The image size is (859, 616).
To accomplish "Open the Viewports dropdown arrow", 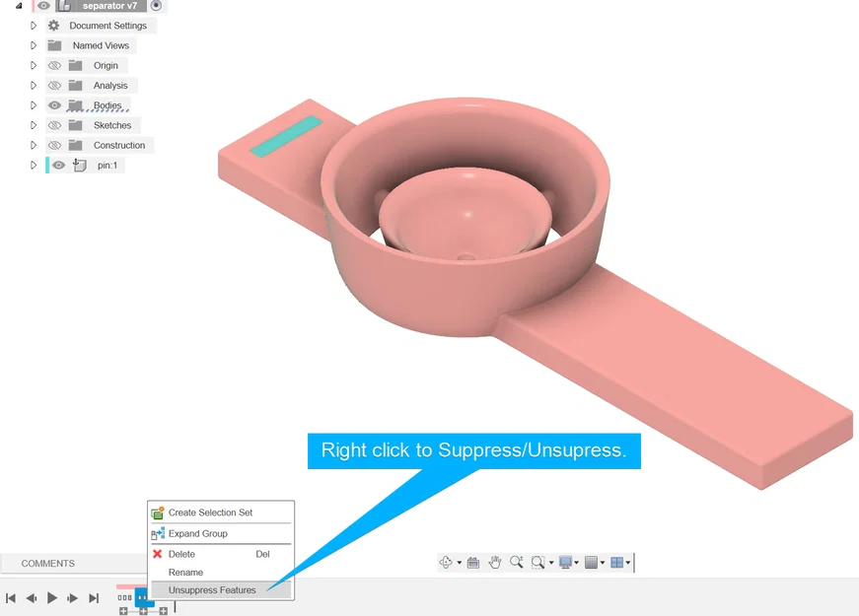I will (628, 563).
